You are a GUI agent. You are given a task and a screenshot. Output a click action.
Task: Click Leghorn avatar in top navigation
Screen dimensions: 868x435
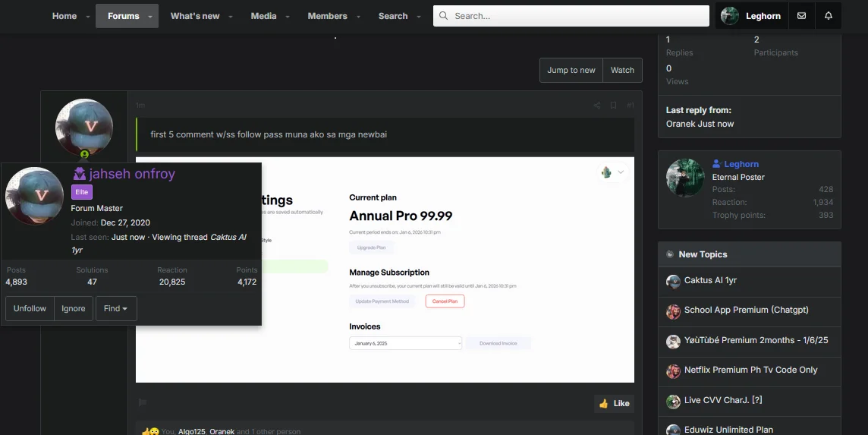point(730,15)
